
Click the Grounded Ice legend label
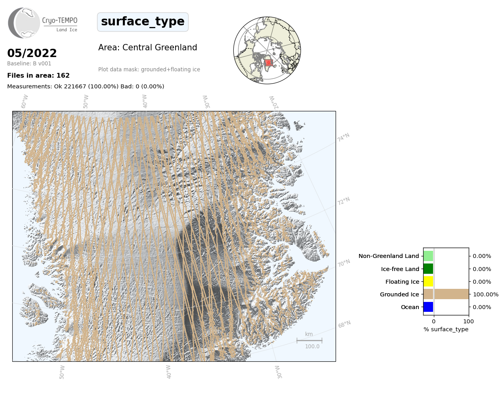click(399, 294)
